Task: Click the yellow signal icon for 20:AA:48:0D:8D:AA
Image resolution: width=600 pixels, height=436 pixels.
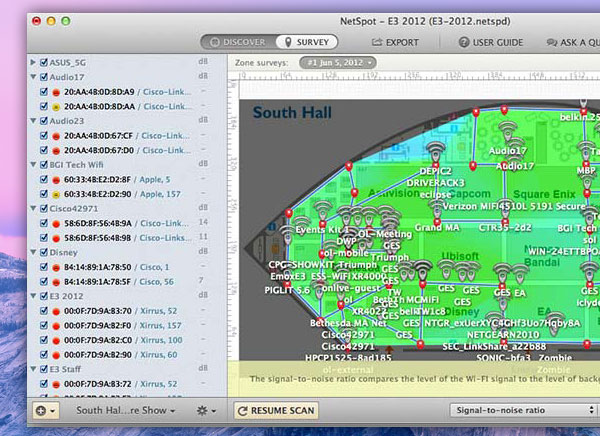Action: coord(56,107)
